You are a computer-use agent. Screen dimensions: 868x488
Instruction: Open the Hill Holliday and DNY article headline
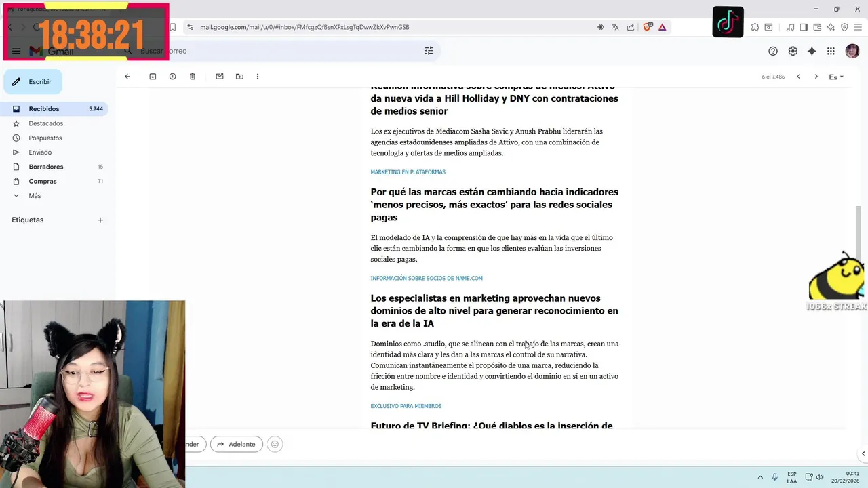[494, 99]
